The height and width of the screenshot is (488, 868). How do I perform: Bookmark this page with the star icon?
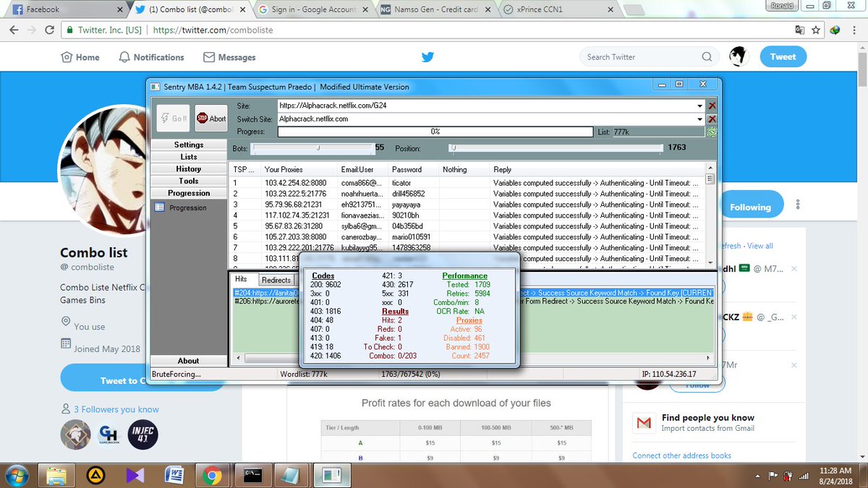tap(816, 30)
